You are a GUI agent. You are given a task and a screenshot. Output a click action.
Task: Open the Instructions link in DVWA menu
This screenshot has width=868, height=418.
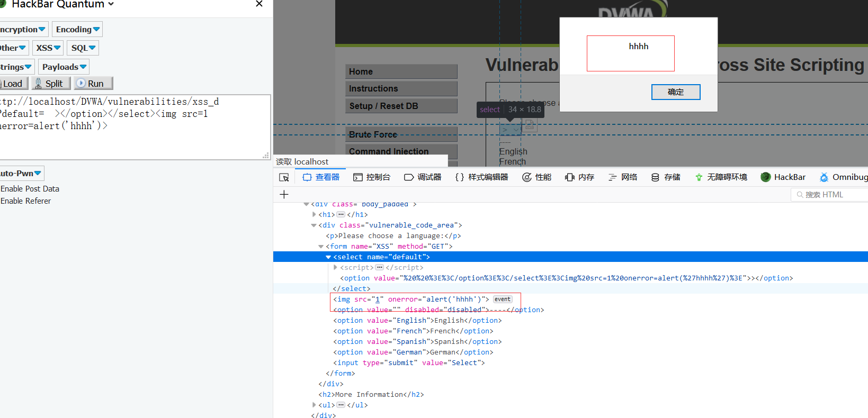(401, 88)
